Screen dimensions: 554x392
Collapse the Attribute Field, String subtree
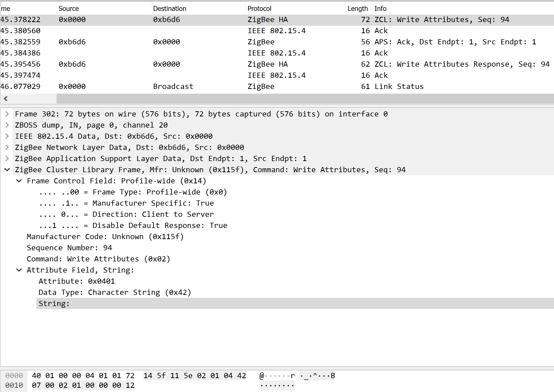[19, 270]
